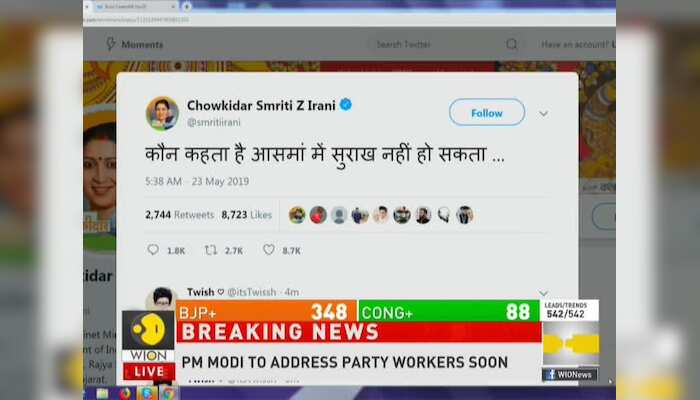Image resolution: width=700 pixels, height=400 pixels.
Task: Open Firefox from the taskbar
Action: pos(125,394)
